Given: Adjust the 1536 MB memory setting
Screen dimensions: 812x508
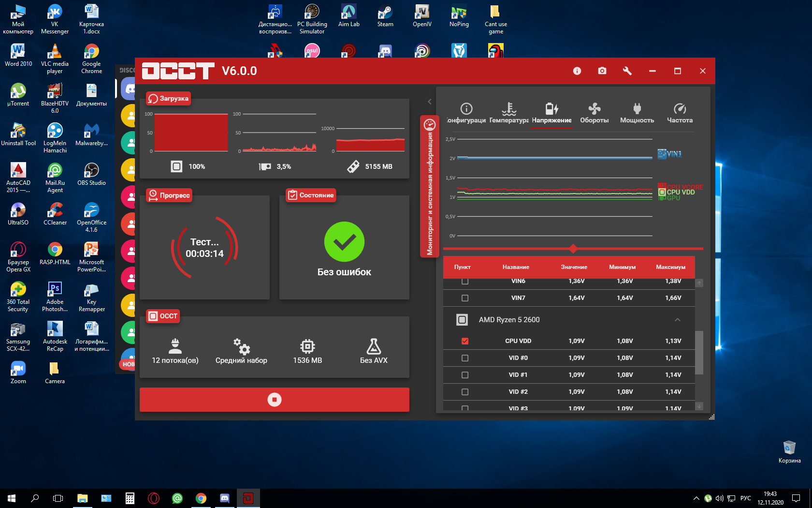Looking at the screenshot, I should (x=307, y=352).
